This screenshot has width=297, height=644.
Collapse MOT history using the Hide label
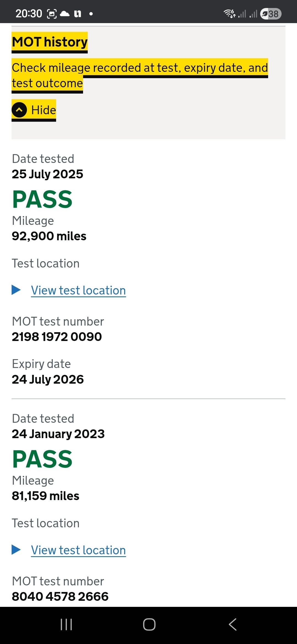[x=43, y=110]
